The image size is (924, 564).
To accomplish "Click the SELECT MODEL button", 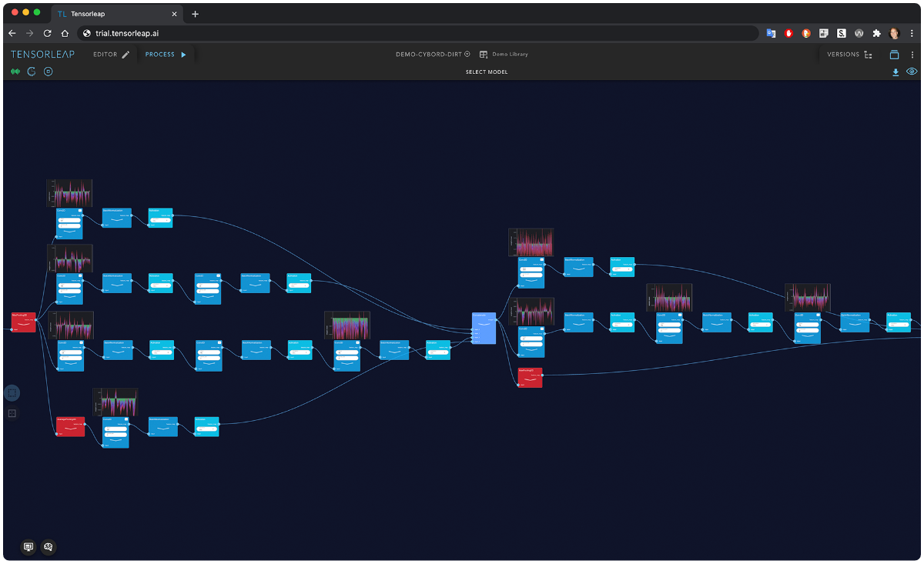I will (x=487, y=72).
